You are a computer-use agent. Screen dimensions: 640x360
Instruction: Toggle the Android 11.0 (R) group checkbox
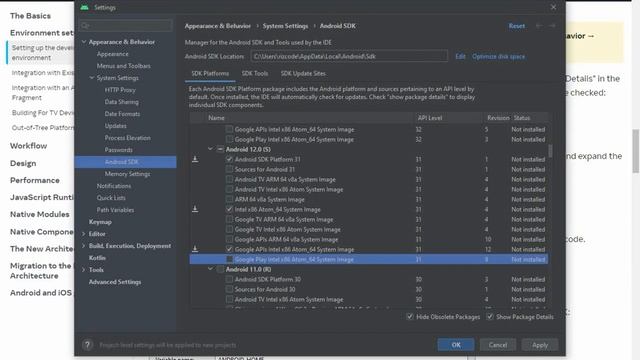pos(220,269)
